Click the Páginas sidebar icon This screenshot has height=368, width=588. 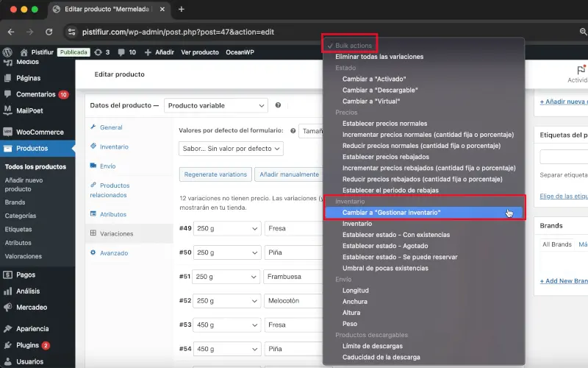tap(7, 78)
